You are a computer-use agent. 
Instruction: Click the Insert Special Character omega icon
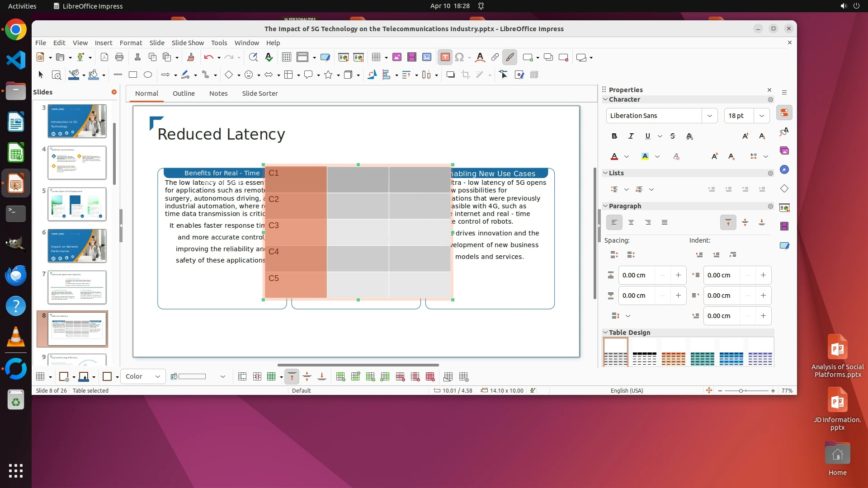[459, 57]
